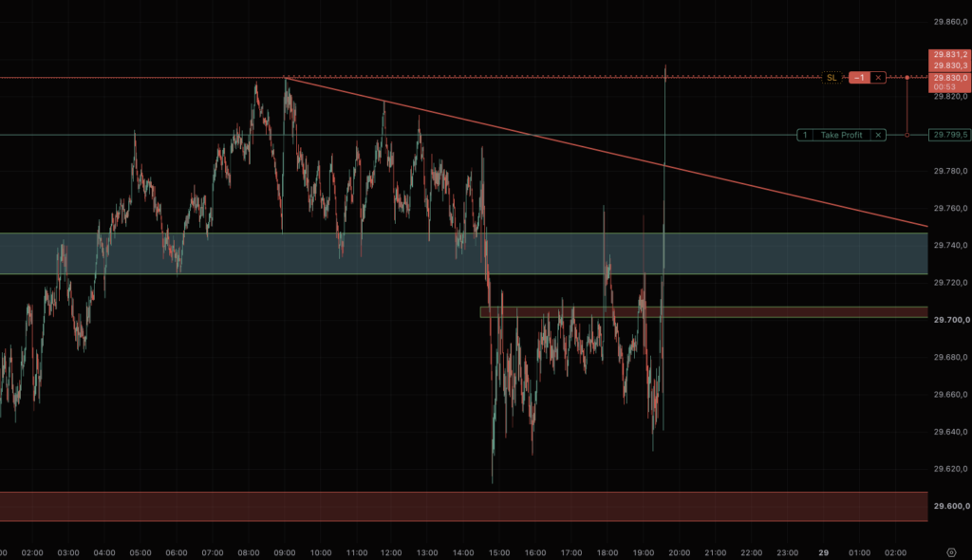The height and width of the screenshot is (560, 972).
Task: Select the narrow olive rectangle near 29.700
Action: [703, 312]
